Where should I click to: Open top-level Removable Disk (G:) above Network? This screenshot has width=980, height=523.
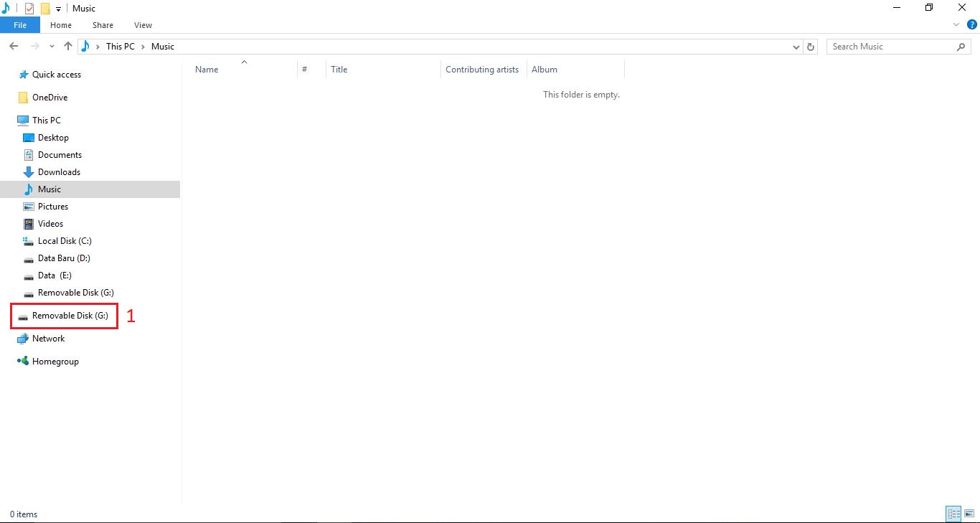pos(70,316)
